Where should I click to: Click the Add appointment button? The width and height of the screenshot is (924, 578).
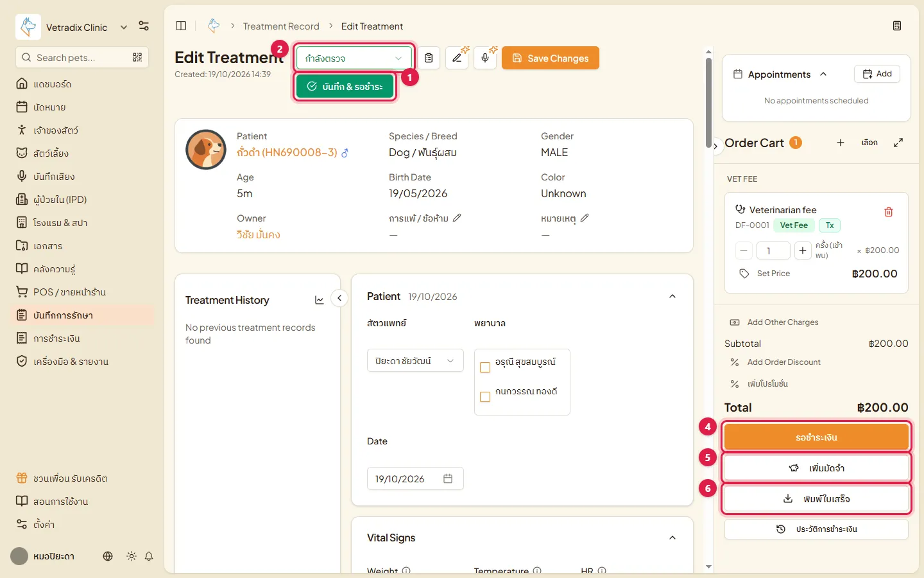pos(877,74)
